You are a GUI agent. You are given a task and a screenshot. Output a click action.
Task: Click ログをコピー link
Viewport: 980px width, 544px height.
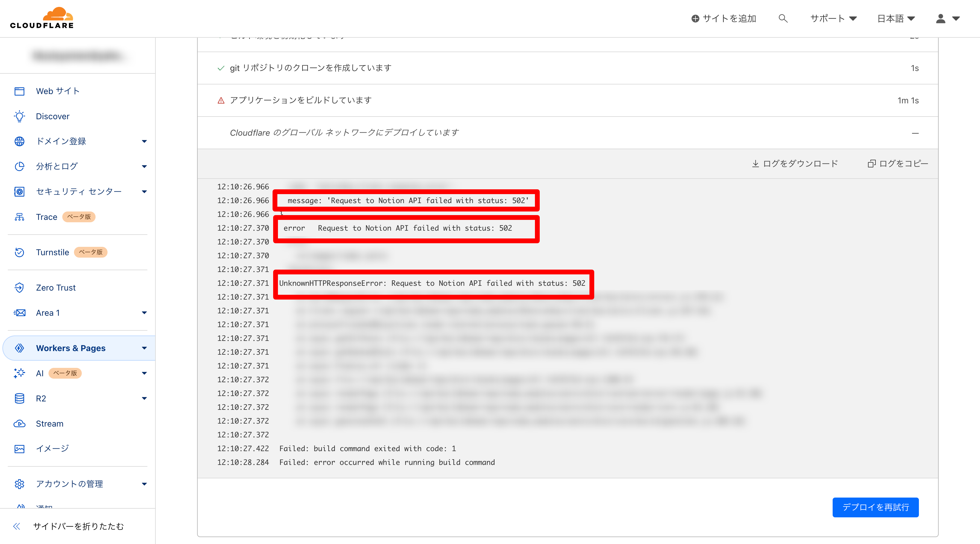pos(898,164)
